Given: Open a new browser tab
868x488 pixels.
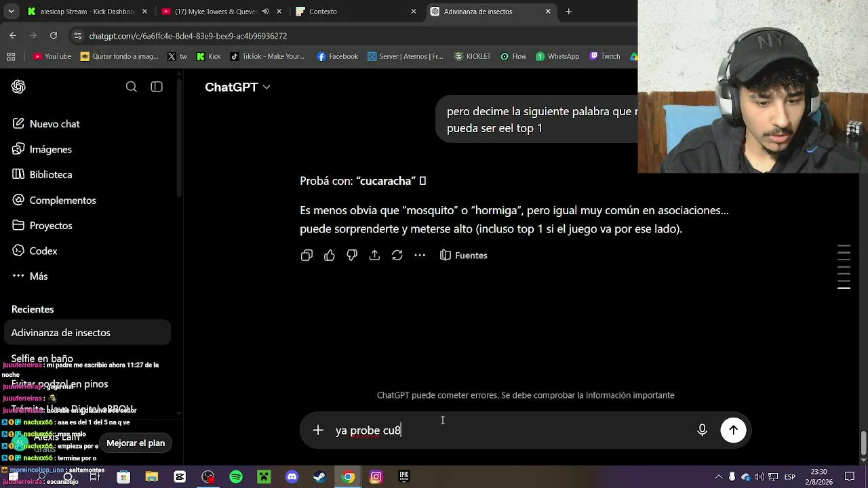Looking at the screenshot, I should [x=569, y=12].
